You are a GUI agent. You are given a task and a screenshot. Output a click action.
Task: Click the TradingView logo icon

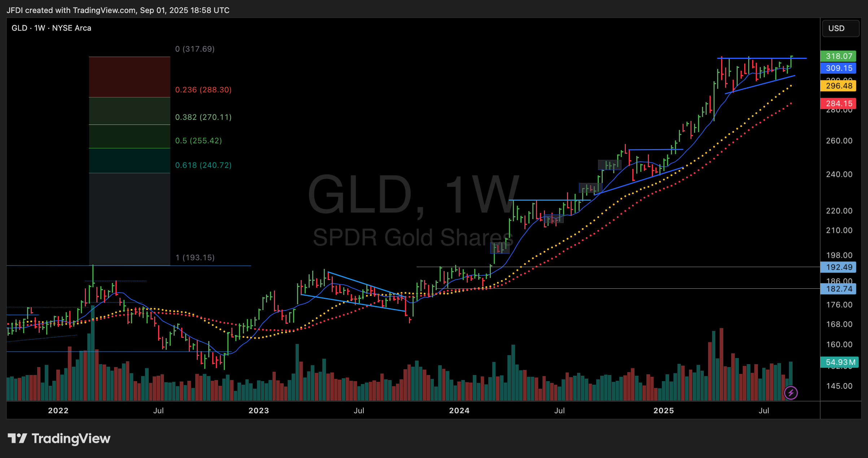coord(17,439)
